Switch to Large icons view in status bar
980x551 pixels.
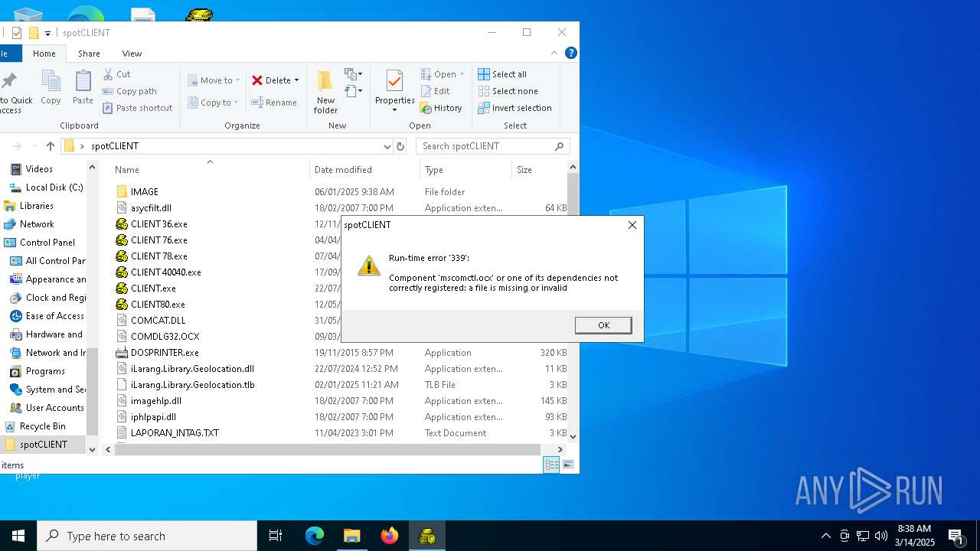tap(568, 465)
